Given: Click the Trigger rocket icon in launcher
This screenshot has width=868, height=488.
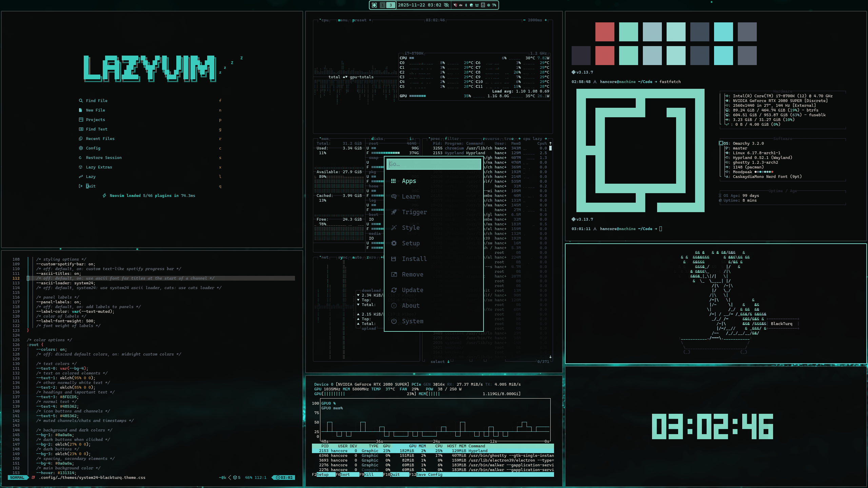Looking at the screenshot, I should click(394, 212).
